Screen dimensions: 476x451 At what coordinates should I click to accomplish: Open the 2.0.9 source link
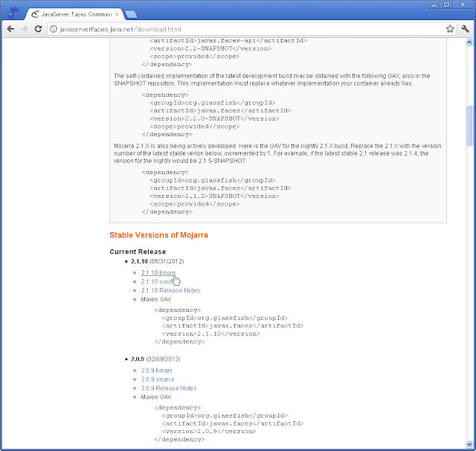pos(158,380)
